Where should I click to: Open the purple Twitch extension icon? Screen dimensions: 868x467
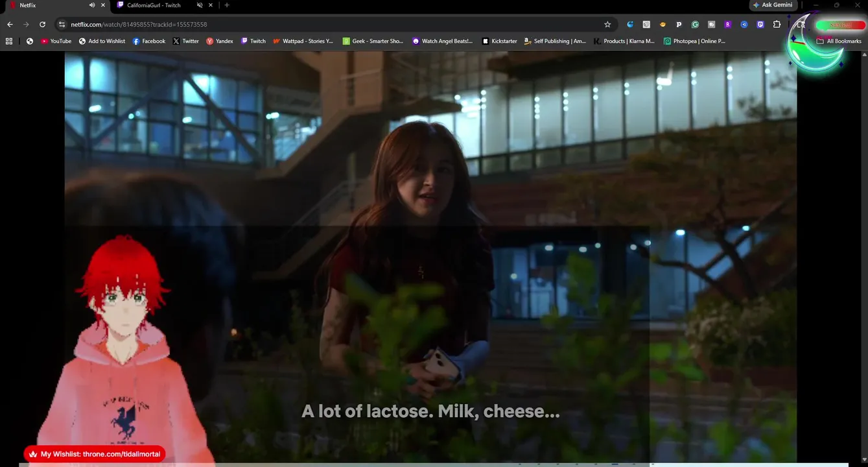760,25
